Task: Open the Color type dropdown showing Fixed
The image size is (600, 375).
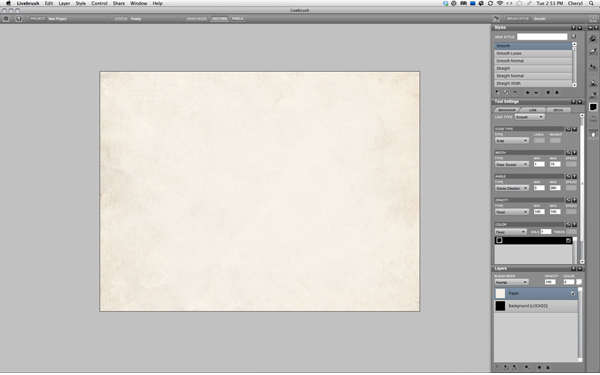Action: tap(511, 232)
